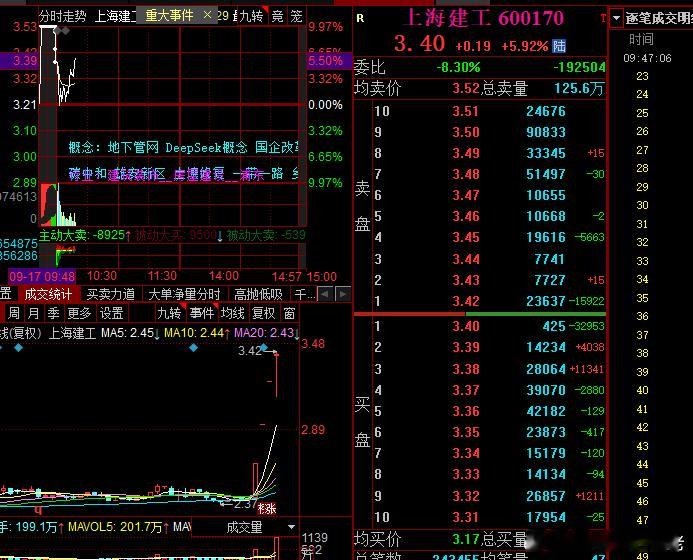Click the 概念 line mentioning DeepSeek概念

coord(184,147)
